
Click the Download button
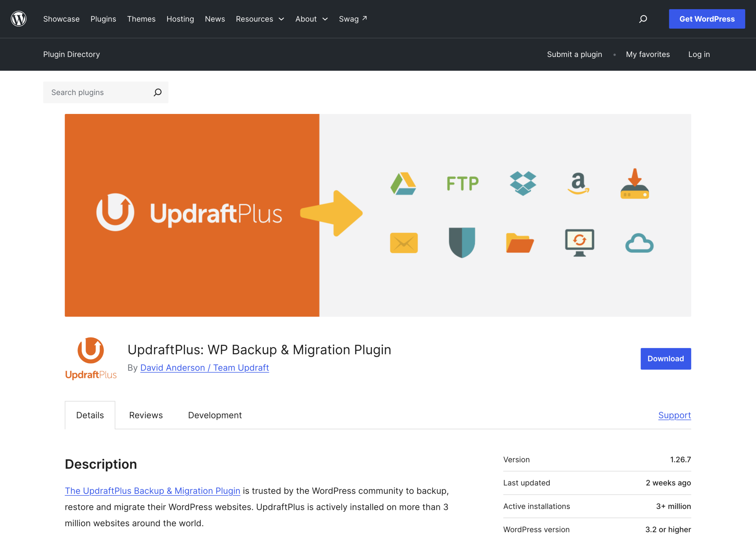(666, 358)
